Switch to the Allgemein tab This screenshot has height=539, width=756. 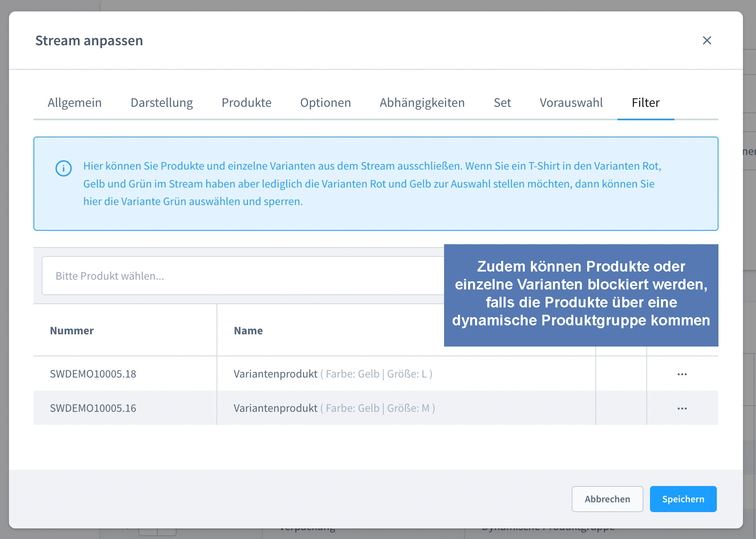coord(75,102)
